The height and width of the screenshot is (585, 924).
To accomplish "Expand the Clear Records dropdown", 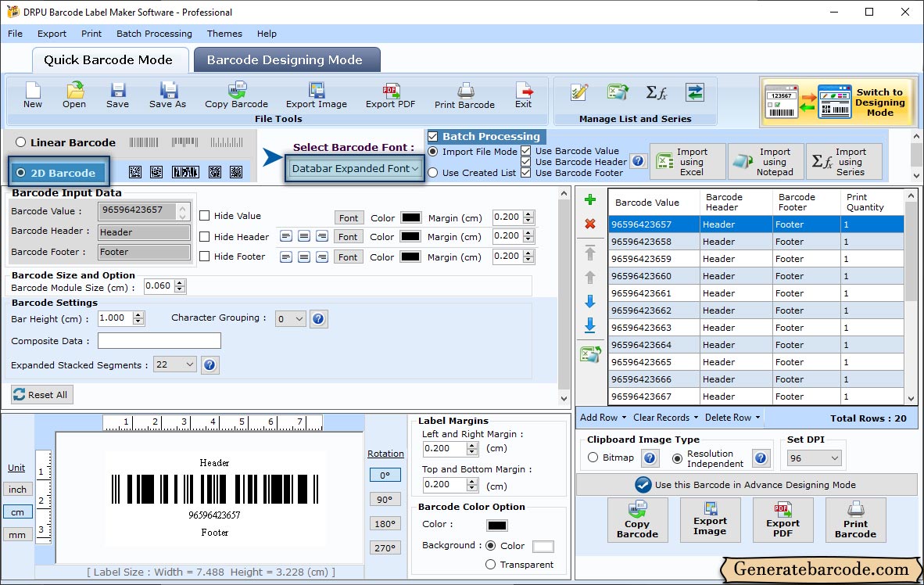I will click(666, 418).
